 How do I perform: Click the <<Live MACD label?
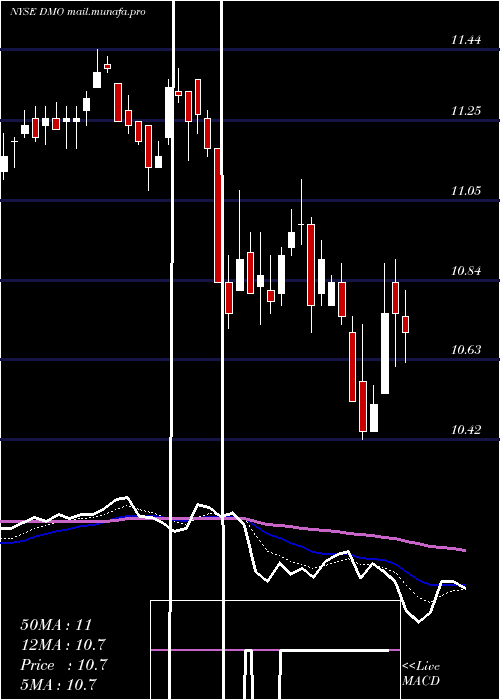coord(421,673)
